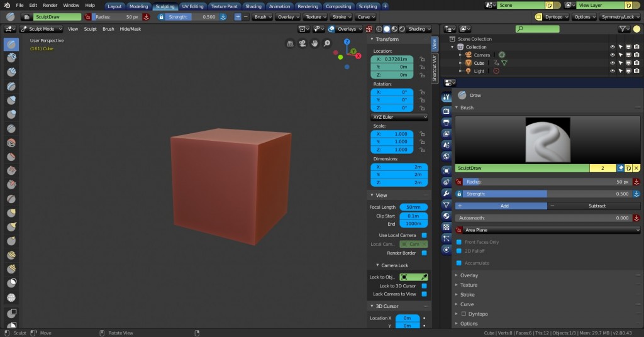Open the World properties tab icon

447,156
